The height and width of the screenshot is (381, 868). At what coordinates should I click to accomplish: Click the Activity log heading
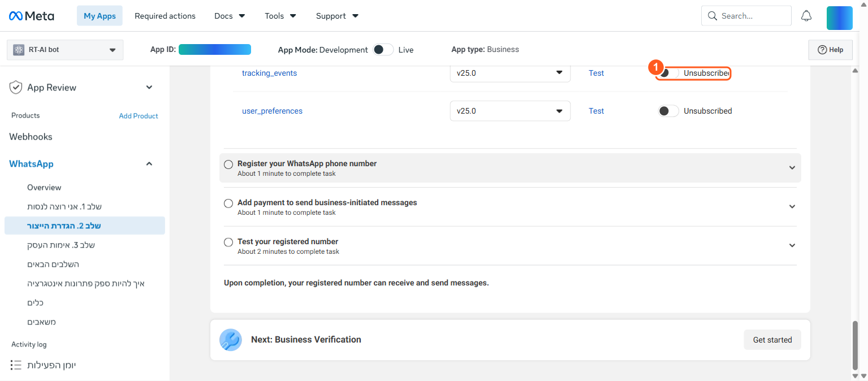point(29,344)
